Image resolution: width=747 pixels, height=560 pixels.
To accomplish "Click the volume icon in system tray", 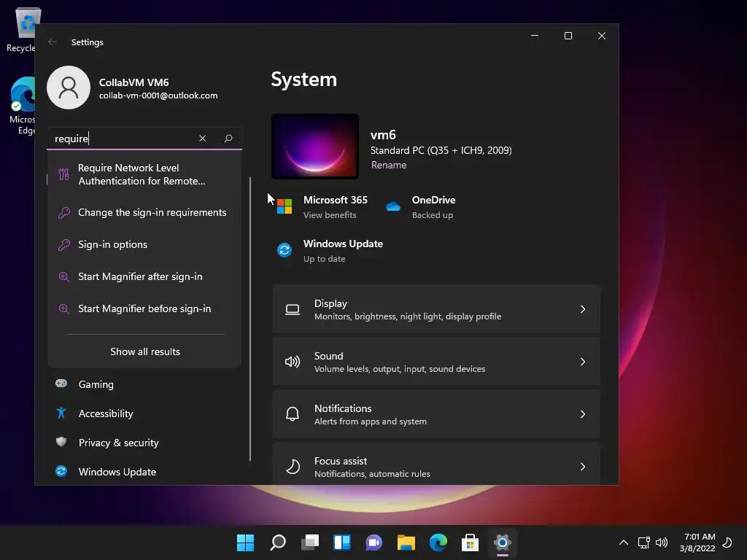I will 662,542.
